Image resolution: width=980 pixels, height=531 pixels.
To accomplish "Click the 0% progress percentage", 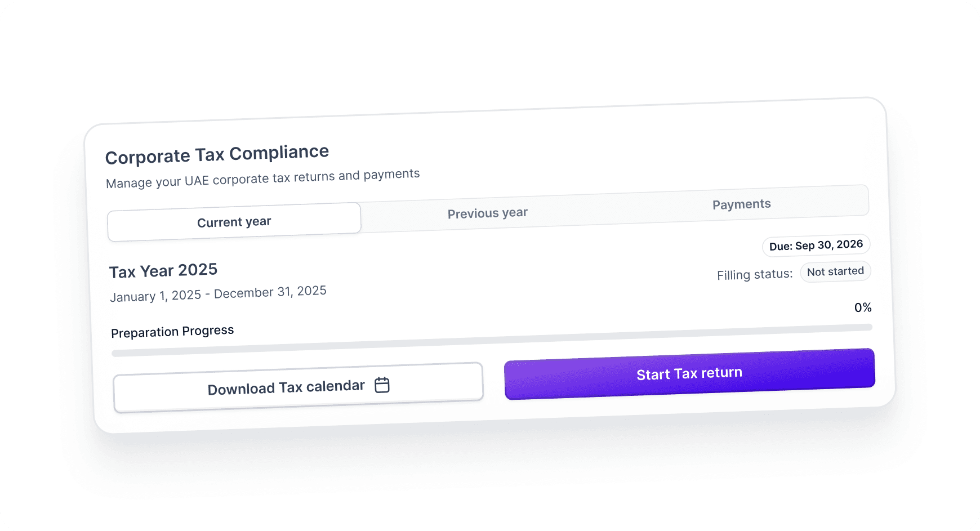I will (863, 307).
